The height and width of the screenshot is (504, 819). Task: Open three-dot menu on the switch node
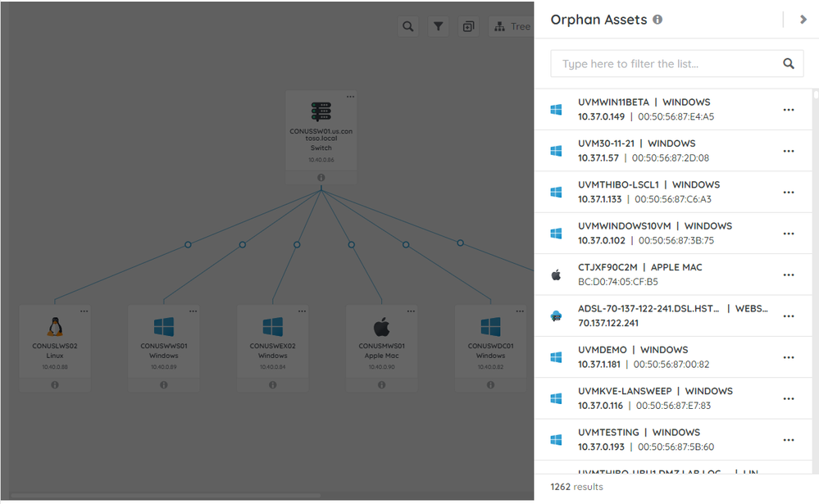[350, 97]
